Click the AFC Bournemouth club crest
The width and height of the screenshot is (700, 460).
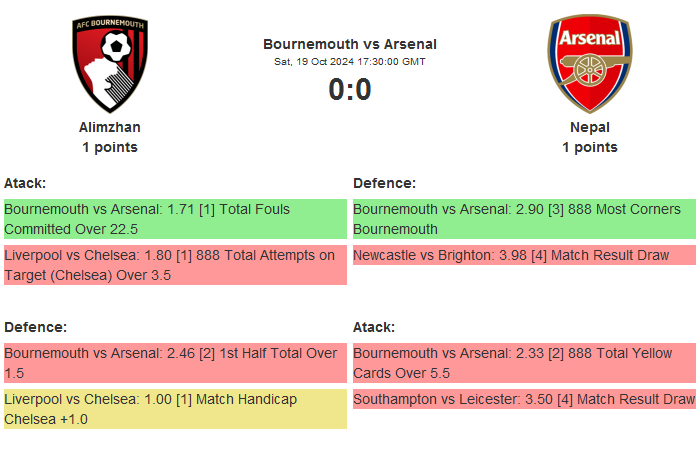(x=110, y=64)
